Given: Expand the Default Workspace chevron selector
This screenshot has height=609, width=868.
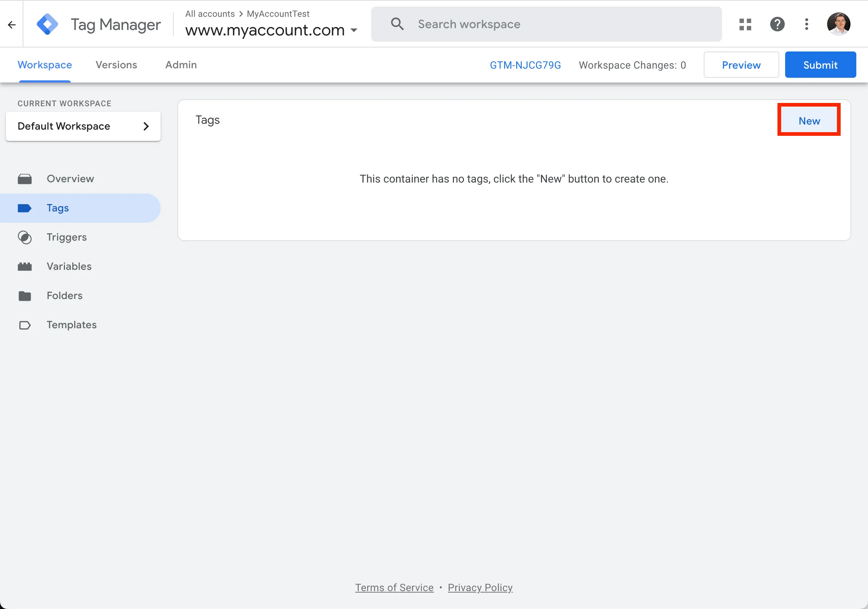Looking at the screenshot, I should [x=146, y=126].
